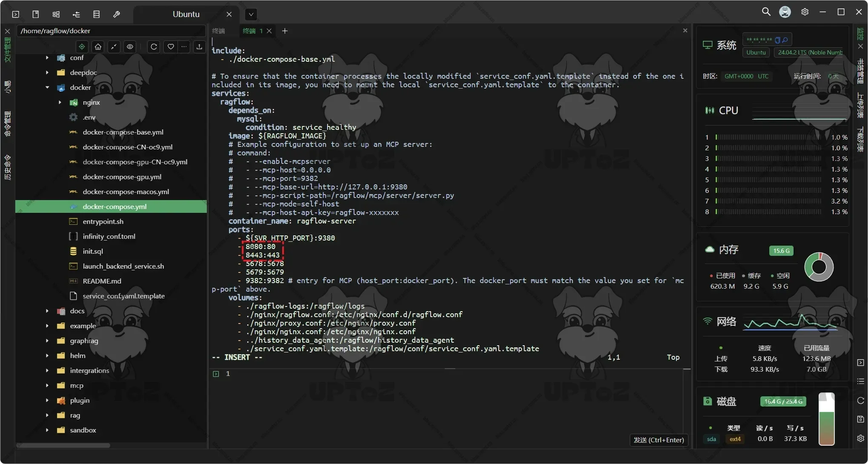Close the terminal pane with top-right X

[x=685, y=30]
